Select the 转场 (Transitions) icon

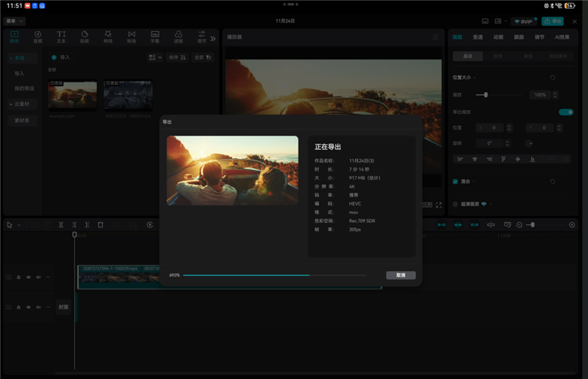(132, 35)
